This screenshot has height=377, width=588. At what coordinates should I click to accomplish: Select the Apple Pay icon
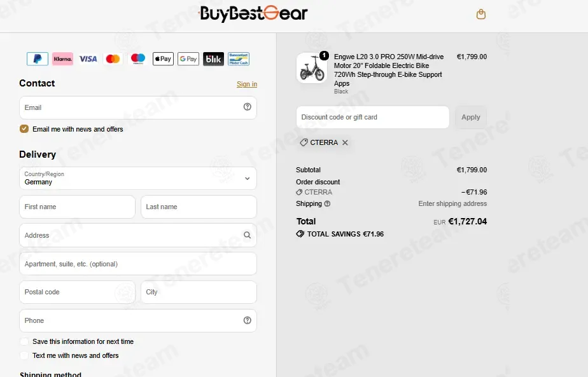pos(163,59)
